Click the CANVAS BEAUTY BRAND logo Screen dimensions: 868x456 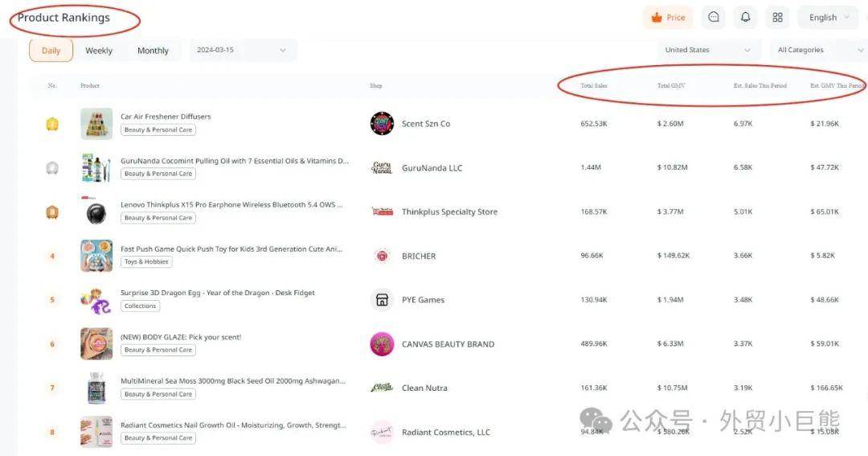(x=382, y=344)
